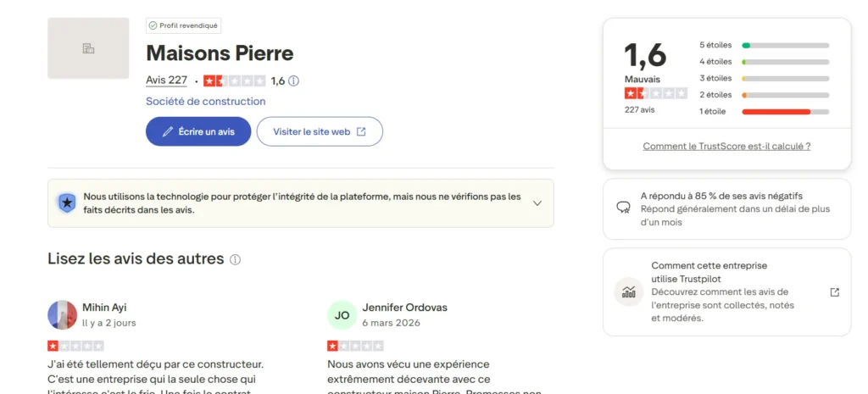Filter reviews by the 4 étoiles bar
868x394 pixels.
(x=785, y=62)
